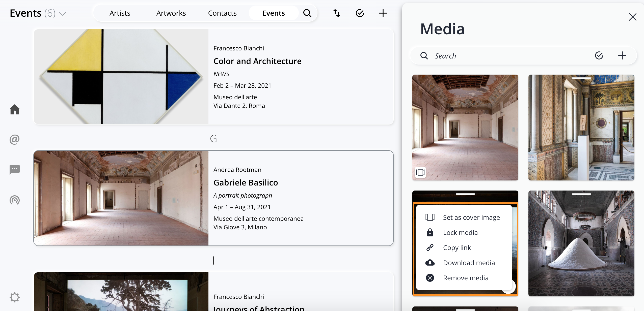The height and width of the screenshot is (311, 644).
Task: Click the tree landscape event thumbnail
Action: (x=121, y=292)
